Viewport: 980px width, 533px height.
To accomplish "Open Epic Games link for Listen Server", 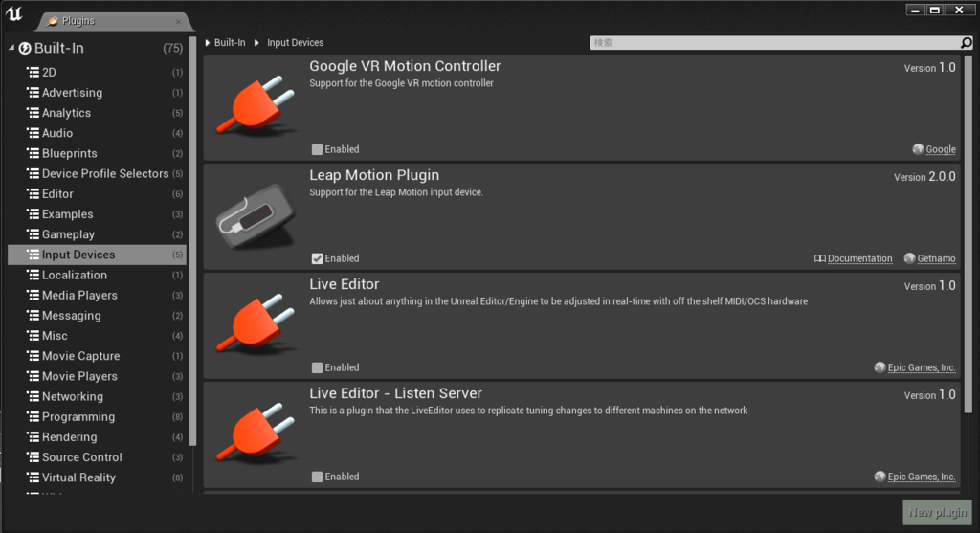I will point(922,477).
